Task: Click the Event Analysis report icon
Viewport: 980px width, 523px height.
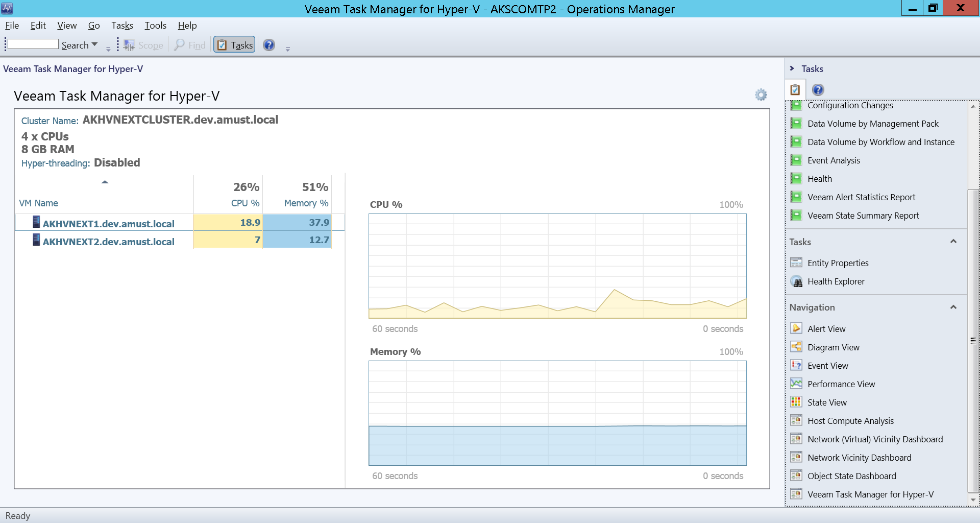Action: (796, 160)
